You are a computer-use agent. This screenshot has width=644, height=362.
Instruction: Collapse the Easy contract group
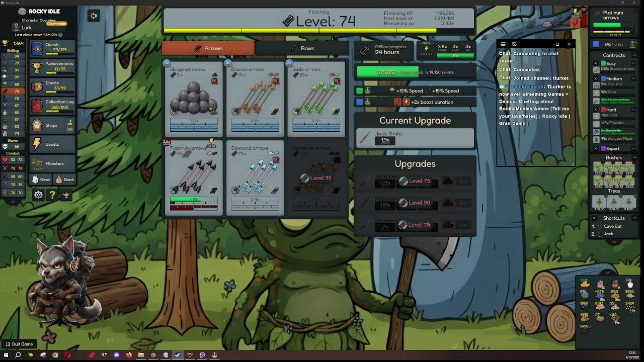(x=634, y=63)
